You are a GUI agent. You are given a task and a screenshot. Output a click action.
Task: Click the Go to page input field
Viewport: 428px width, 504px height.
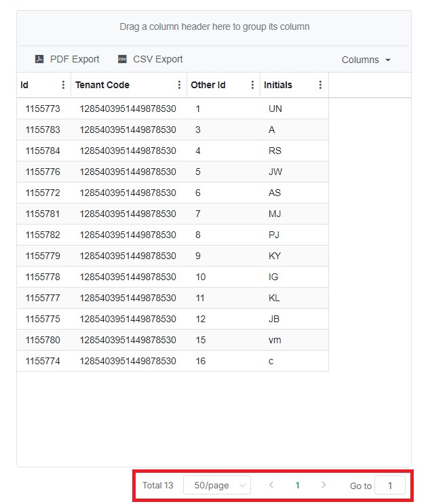click(390, 486)
